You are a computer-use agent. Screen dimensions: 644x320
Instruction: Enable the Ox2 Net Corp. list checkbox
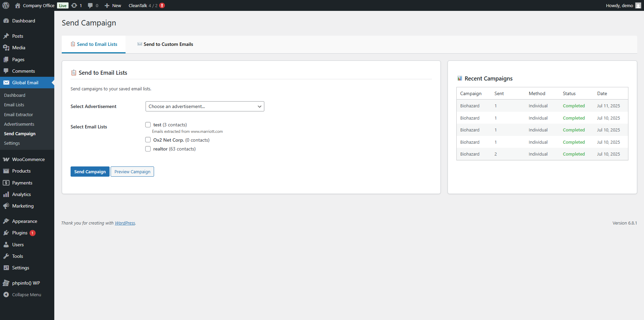(x=148, y=140)
